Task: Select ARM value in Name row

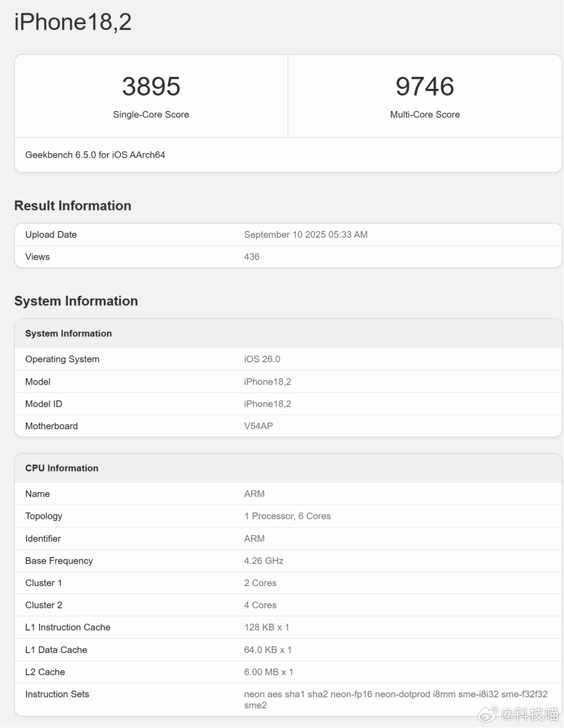Action: point(254,494)
